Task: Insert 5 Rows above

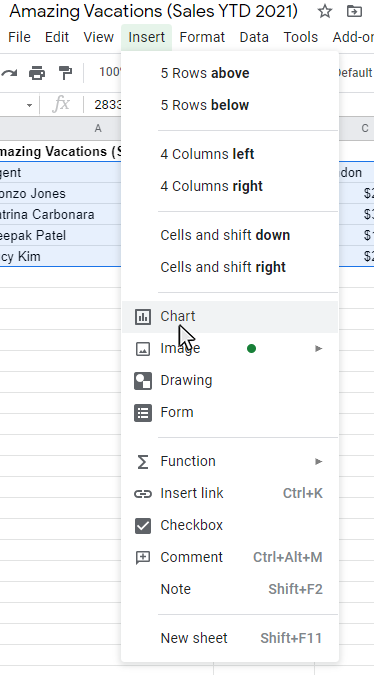Action: 230,73
